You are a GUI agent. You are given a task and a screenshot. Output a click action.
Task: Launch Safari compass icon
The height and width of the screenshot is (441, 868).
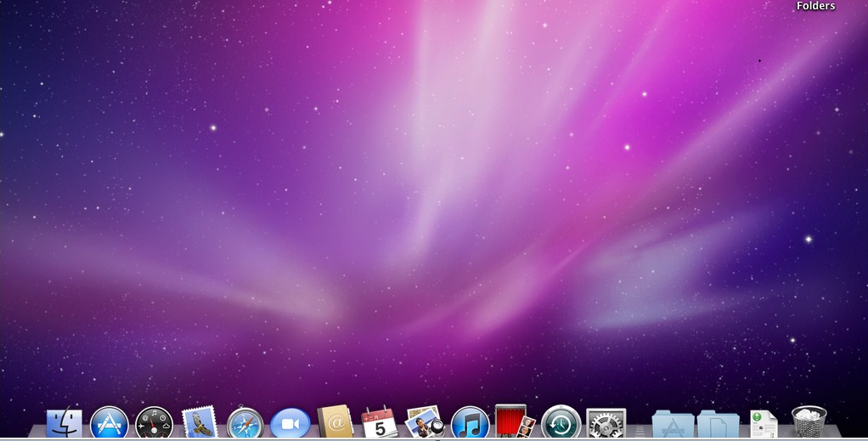[245, 423]
